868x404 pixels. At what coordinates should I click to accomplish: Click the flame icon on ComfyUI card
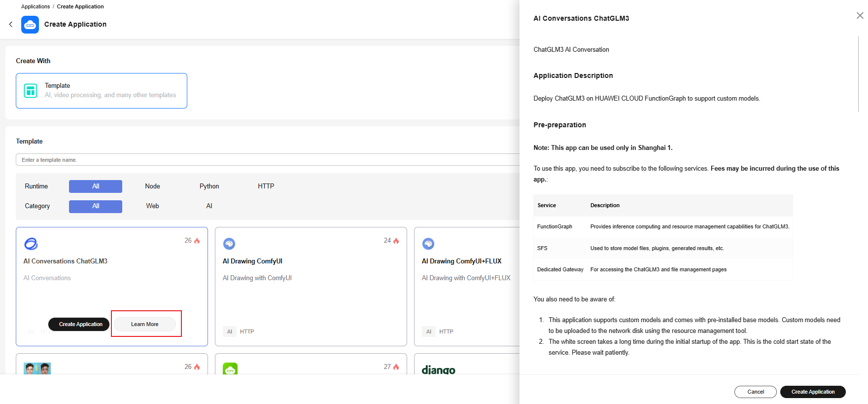(x=396, y=241)
